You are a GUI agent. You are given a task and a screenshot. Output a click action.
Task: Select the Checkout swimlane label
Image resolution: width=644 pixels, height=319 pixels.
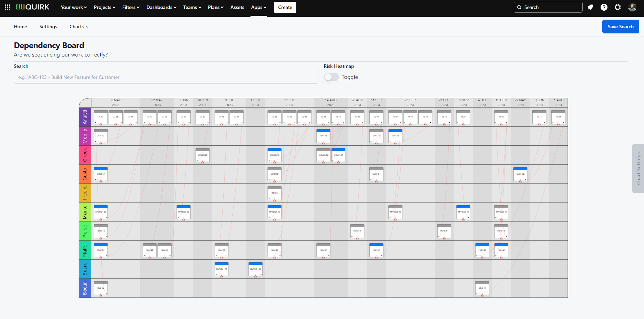85,155
